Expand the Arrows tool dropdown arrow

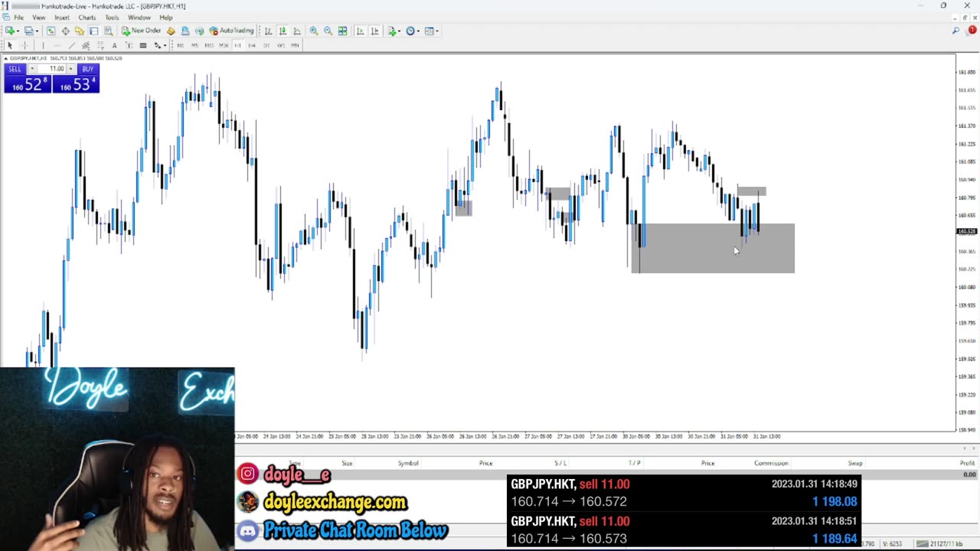pos(165,46)
